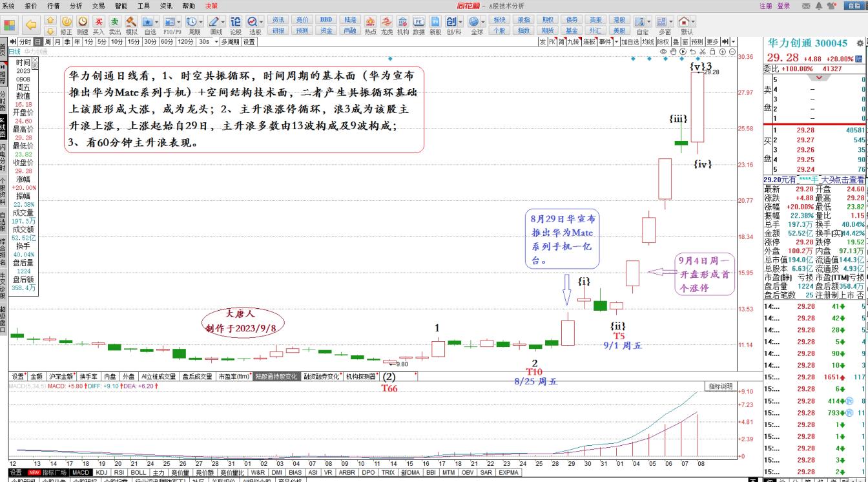Expand the 选股 dropdown arrow

click(x=262, y=21)
